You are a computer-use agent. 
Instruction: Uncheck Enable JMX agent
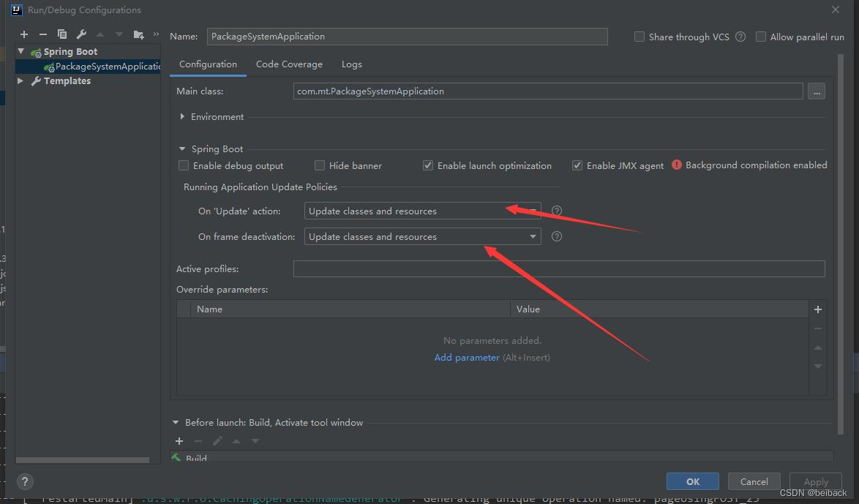pos(577,165)
